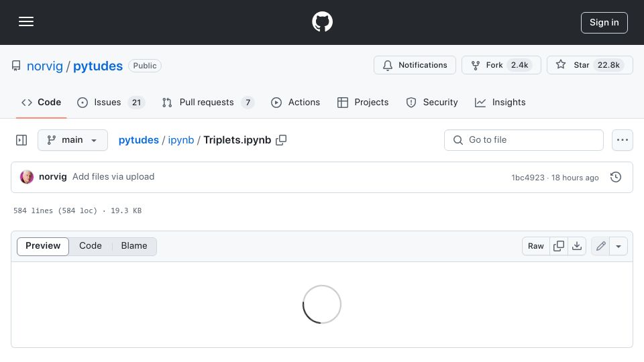This screenshot has width=644, height=362.
Task: Open the Pull requests tab
Action: pos(208,102)
